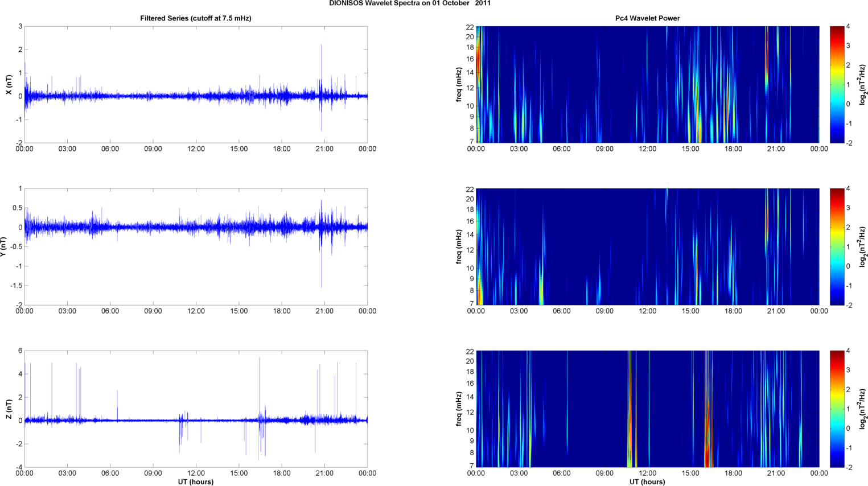Select the 'Pc4 Wavelet Power' title
This screenshot has height=486, width=868.
648,18
